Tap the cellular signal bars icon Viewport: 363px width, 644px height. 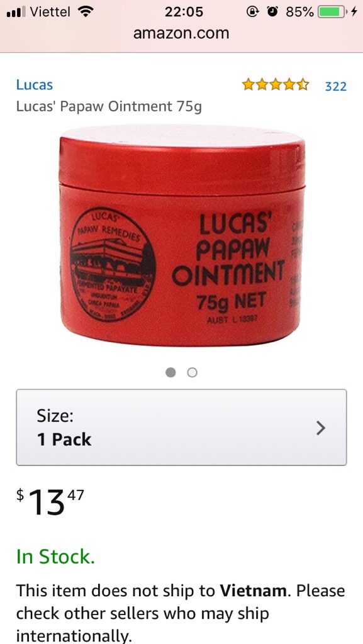coord(16,13)
